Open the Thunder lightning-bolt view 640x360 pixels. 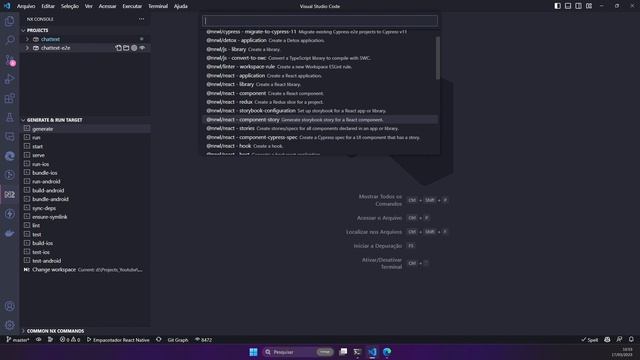click(x=9, y=214)
